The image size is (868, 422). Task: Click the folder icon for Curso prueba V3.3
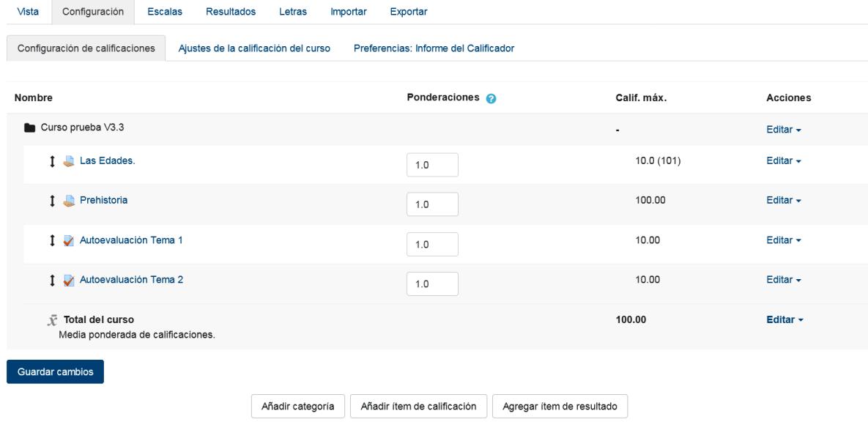pos(29,128)
